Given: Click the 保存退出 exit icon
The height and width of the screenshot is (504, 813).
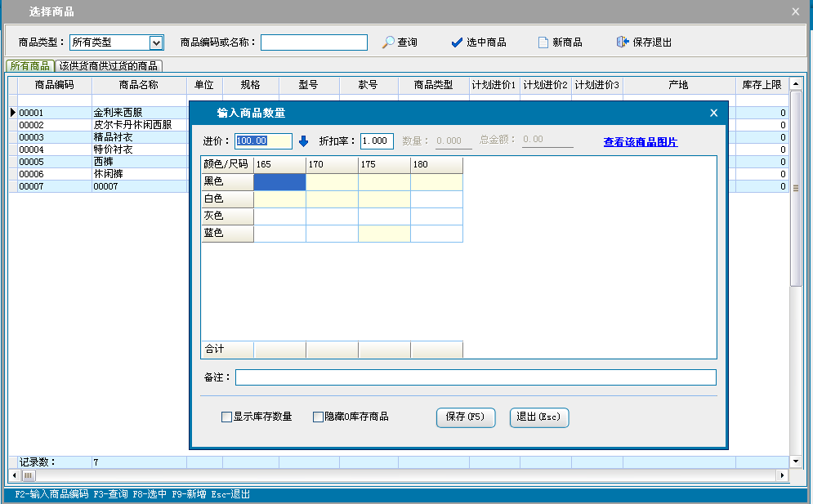Looking at the screenshot, I should coord(623,42).
